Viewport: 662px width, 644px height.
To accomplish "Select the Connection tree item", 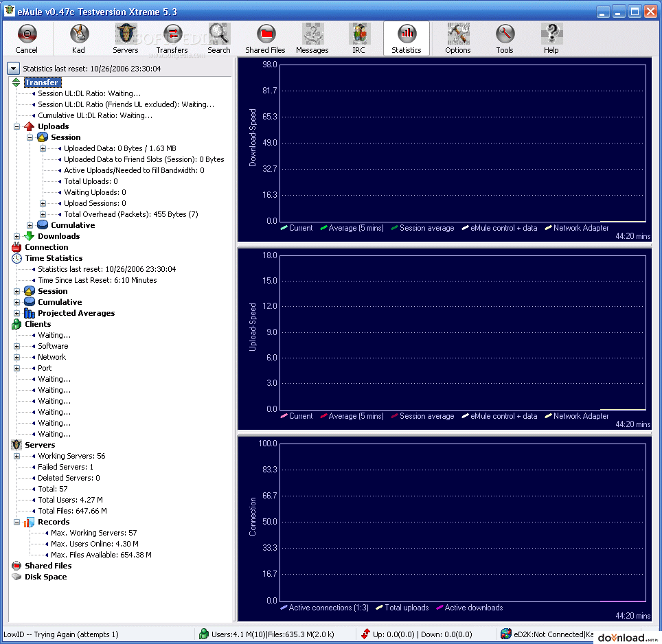I will (x=47, y=247).
